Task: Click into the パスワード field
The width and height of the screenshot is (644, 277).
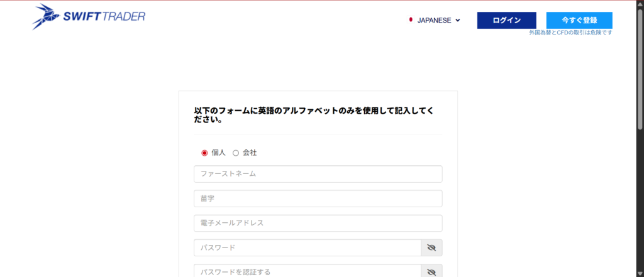Action: point(307,247)
